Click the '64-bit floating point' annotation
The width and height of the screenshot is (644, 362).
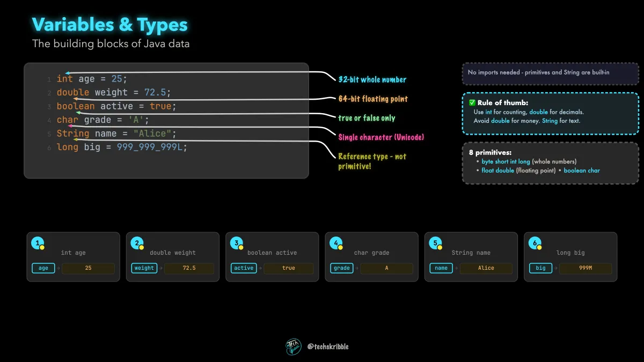(373, 99)
